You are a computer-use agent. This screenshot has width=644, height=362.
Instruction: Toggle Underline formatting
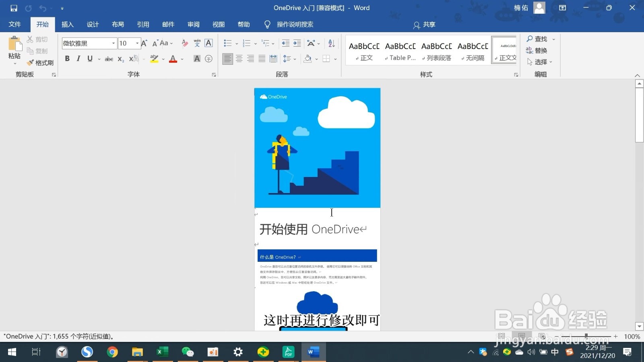[90, 59]
